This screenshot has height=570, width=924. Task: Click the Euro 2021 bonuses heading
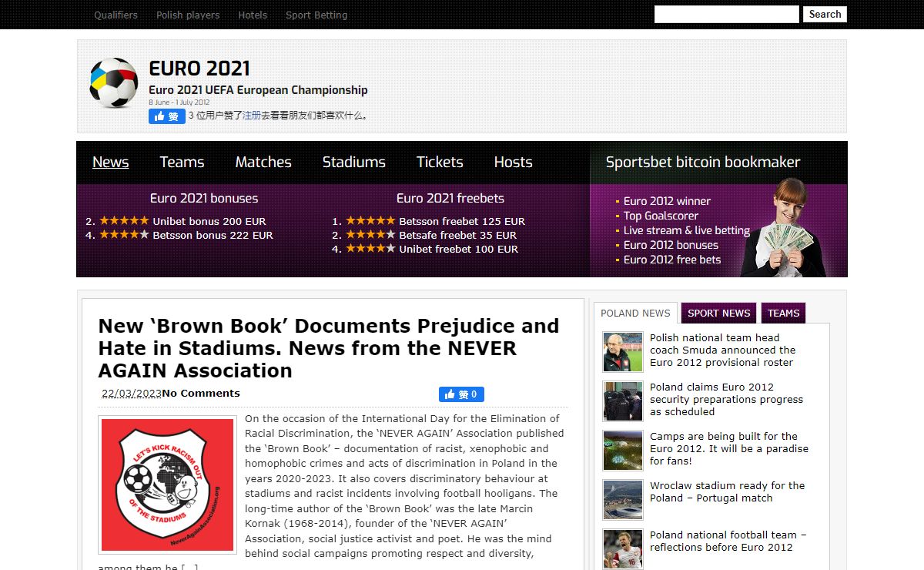[x=204, y=198]
